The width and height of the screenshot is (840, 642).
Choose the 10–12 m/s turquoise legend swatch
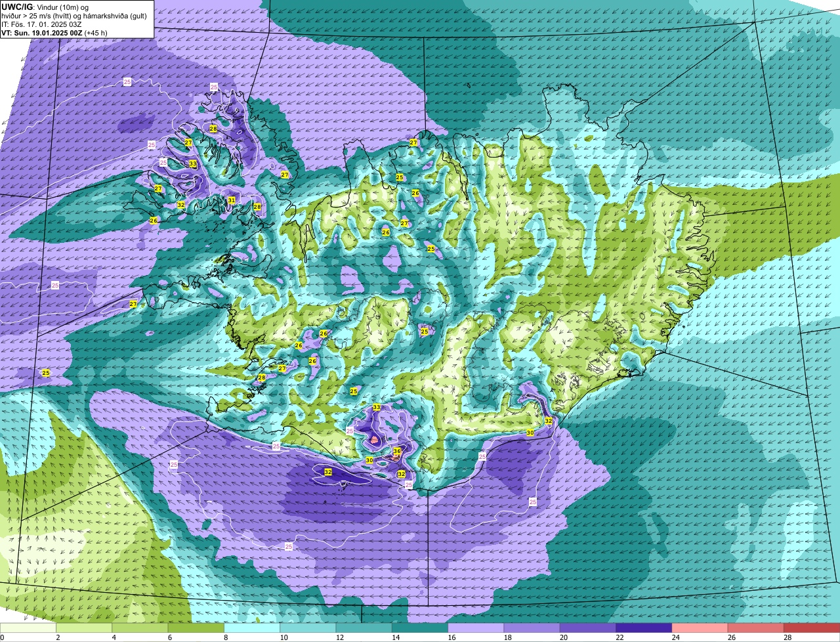308,628
